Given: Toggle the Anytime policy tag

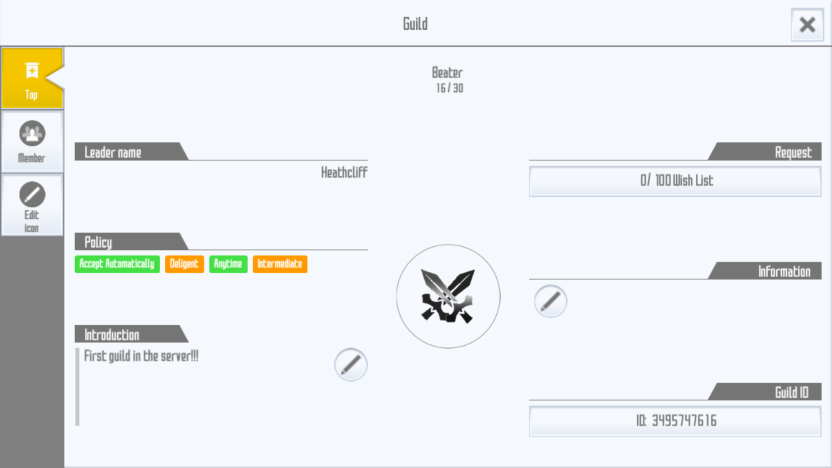Looking at the screenshot, I should point(228,264).
